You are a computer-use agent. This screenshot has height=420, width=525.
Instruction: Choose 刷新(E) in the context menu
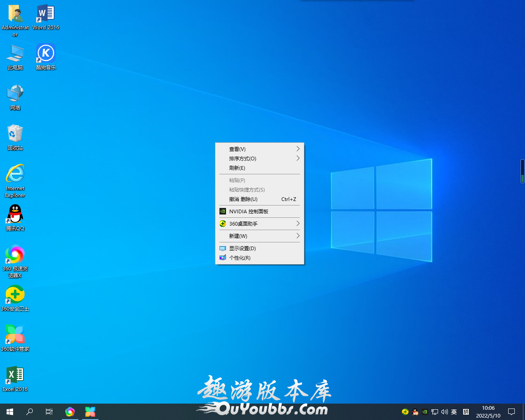[x=237, y=168]
